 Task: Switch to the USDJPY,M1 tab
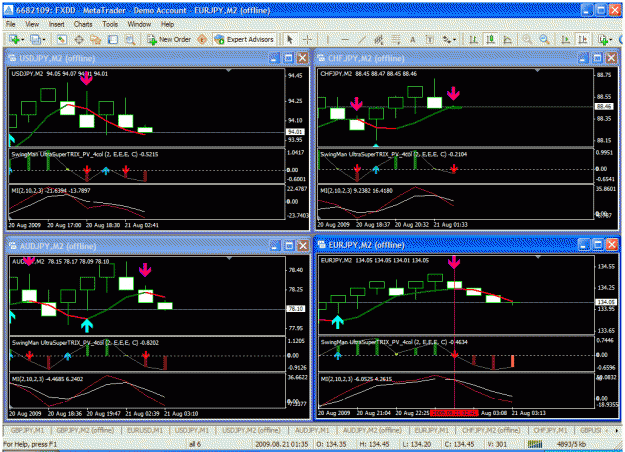(x=192, y=430)
